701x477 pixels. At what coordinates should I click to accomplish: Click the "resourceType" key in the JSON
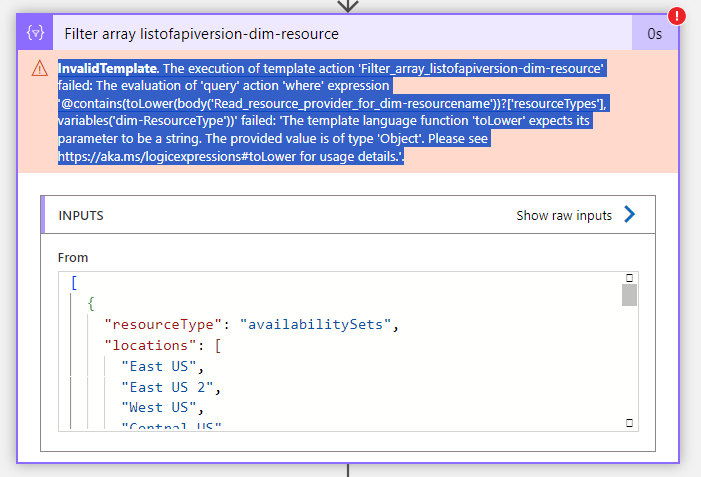(163, 324)
